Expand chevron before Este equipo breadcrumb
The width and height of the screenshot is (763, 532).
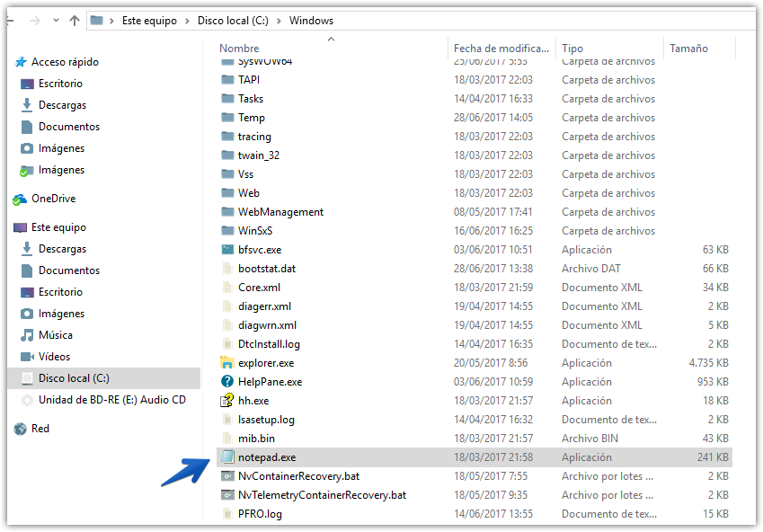click(112, 21)
